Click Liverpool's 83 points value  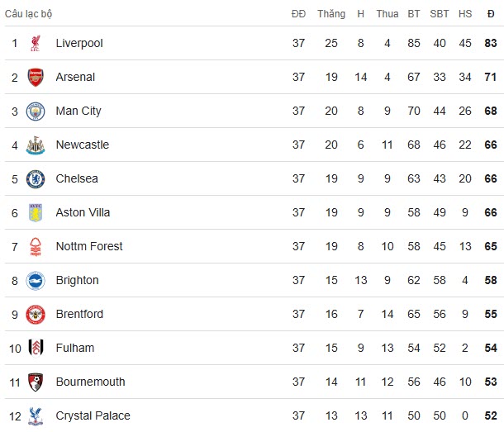pos(491,43)
